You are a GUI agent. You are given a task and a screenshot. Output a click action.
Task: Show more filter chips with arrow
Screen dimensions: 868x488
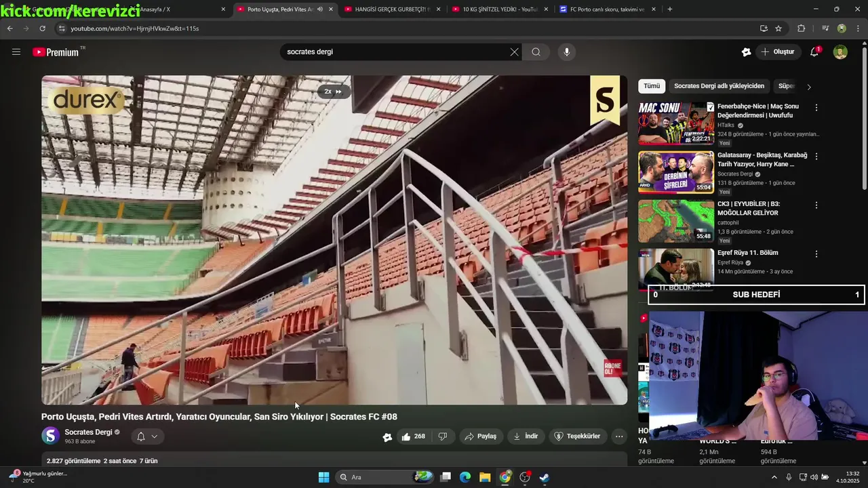(808, 87)
